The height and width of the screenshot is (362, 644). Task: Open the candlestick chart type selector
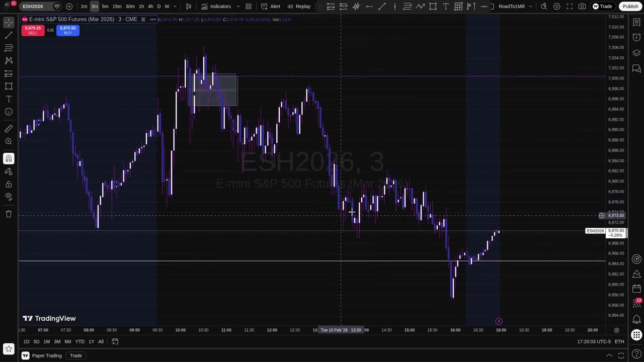[x=189, y=7]
